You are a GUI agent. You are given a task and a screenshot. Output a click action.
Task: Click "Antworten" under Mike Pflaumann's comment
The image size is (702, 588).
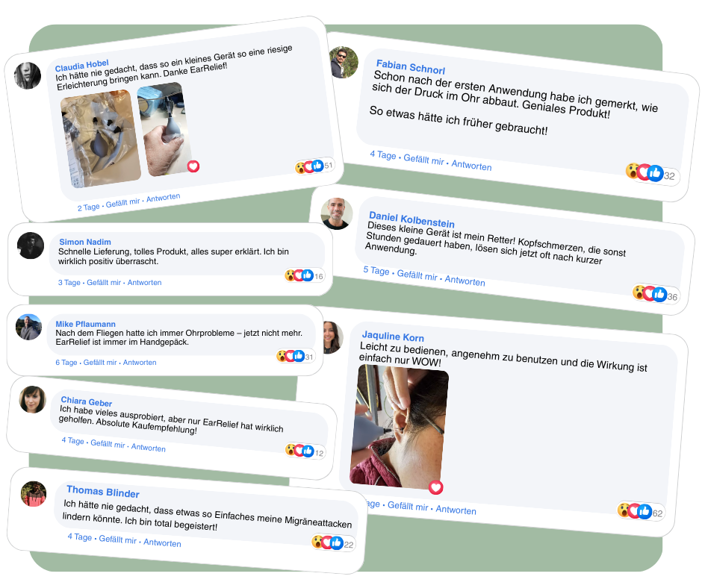pos(140,363)
